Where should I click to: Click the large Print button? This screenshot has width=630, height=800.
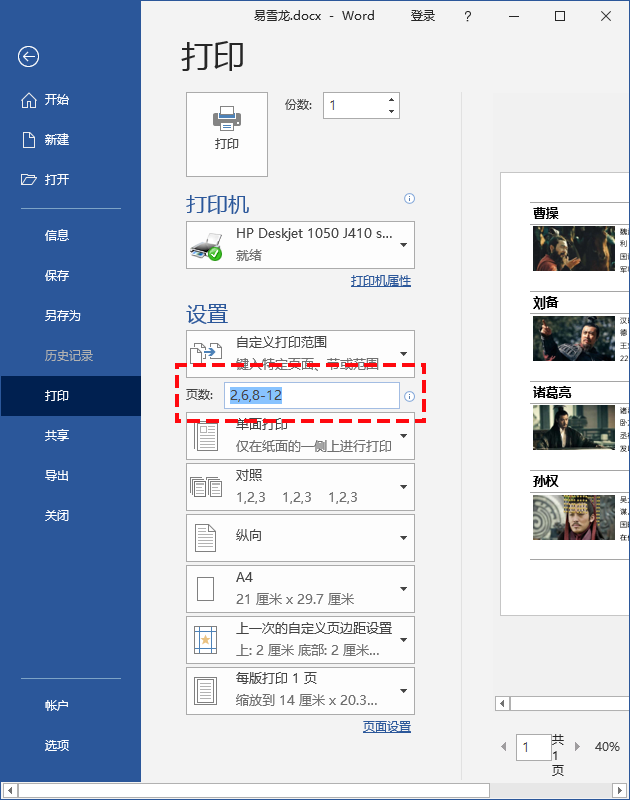[227, 134]
